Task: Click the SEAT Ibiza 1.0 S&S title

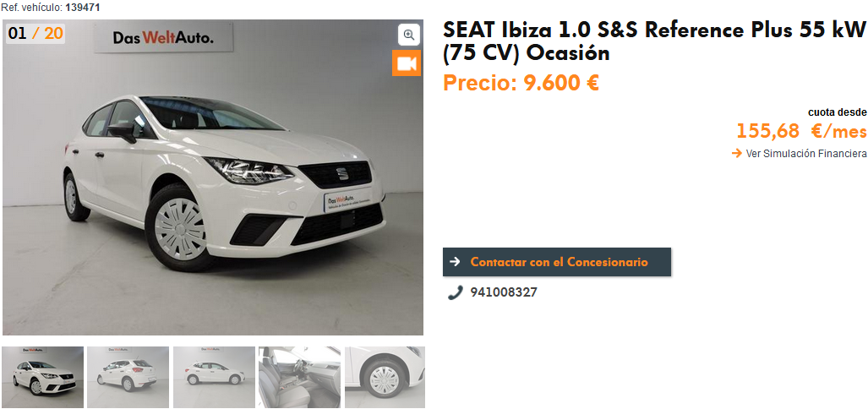Action: point(654,42)
